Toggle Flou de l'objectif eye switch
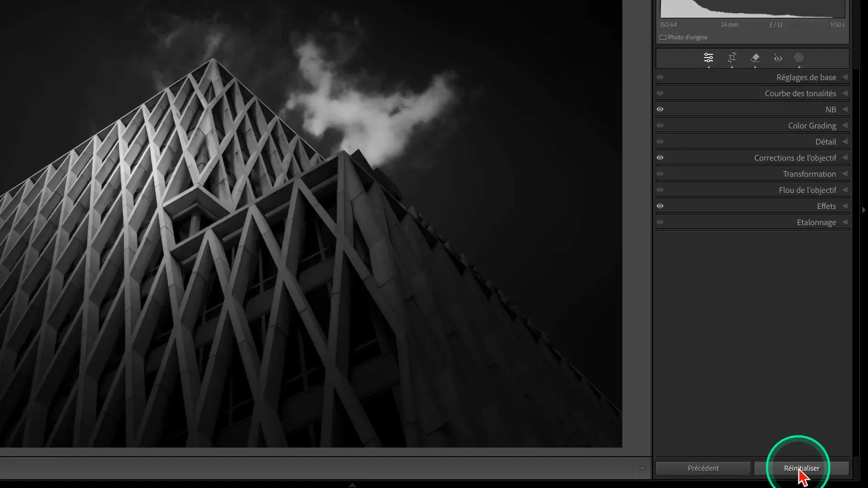The height and width of the screenshot is (488, 868). [x=660, y=190]
